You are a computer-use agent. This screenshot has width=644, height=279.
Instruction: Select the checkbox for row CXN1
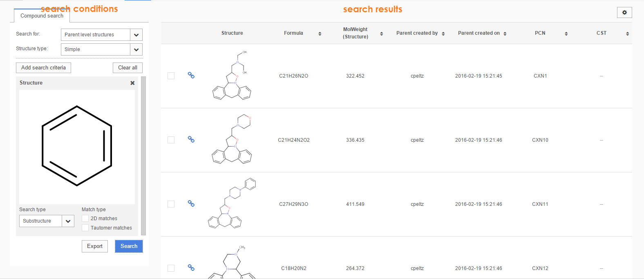point(171,76)
